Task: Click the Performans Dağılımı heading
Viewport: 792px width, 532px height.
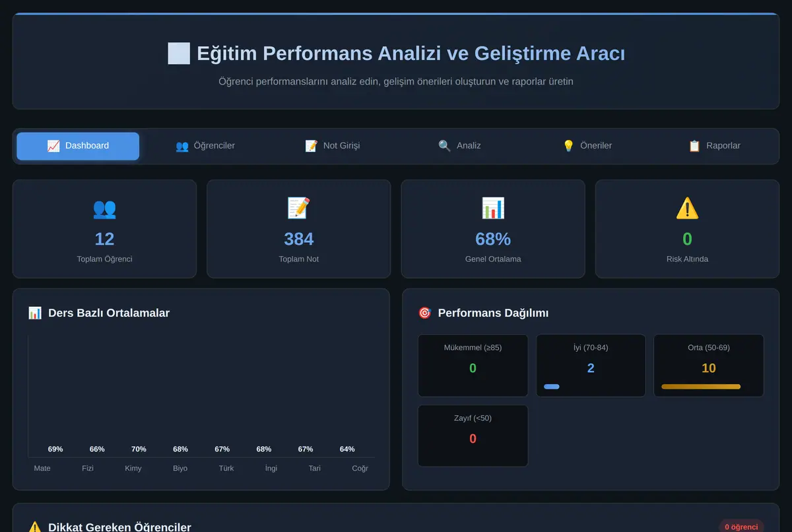Action: [x=493, y=313]
